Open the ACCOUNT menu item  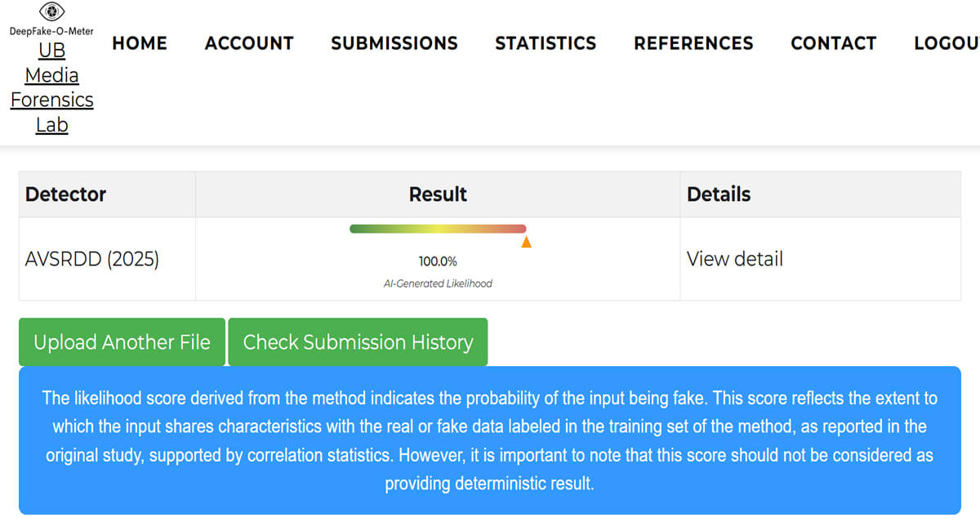point(249,43)
